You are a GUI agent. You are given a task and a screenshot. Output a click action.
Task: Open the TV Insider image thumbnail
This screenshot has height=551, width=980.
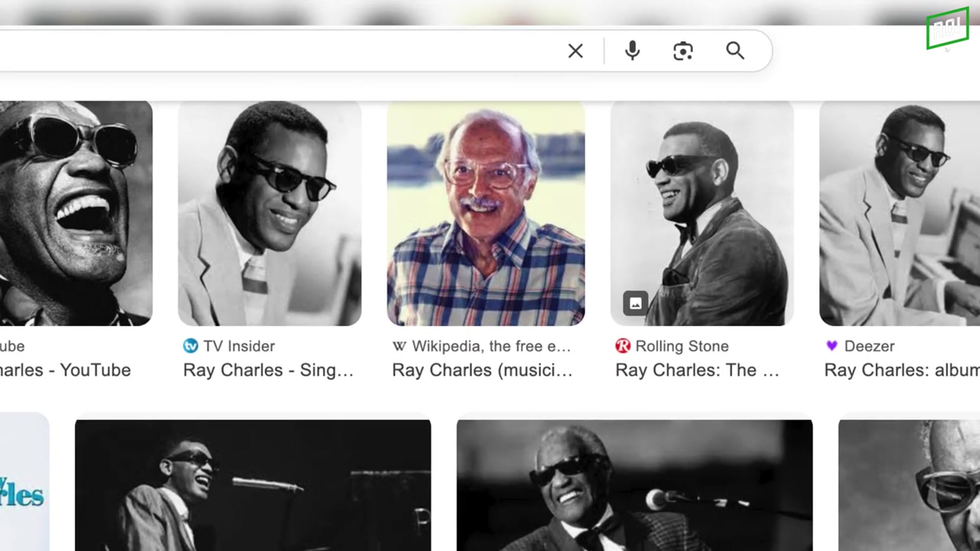pos(269,213)
